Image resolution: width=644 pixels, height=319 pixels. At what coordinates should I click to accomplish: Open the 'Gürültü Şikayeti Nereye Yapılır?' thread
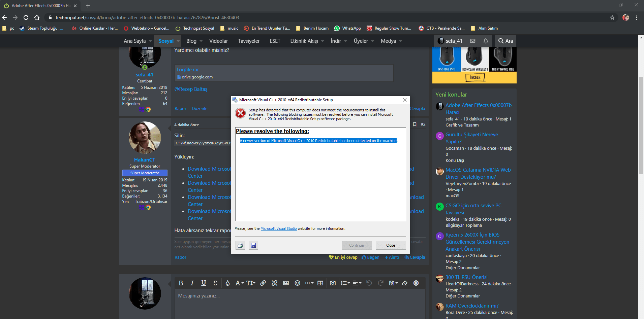click(471, 138)
